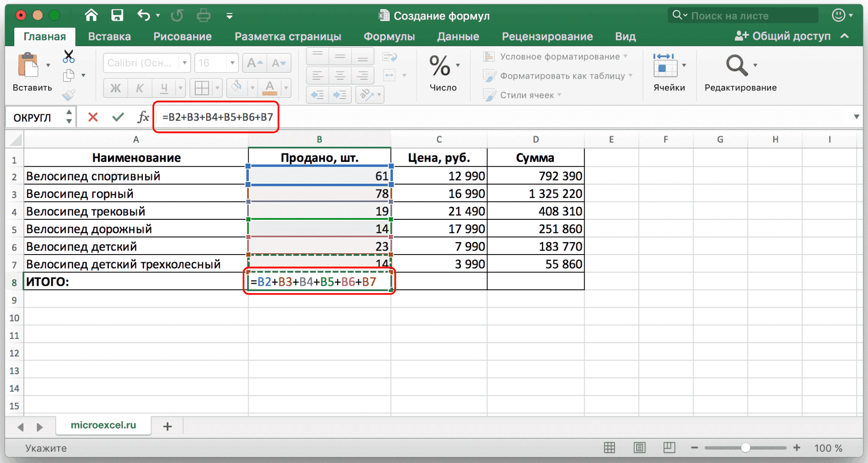Switch to the Вставка ribbon tab
Viewport: 868px width, 463px height.
[x=109, y=36]
